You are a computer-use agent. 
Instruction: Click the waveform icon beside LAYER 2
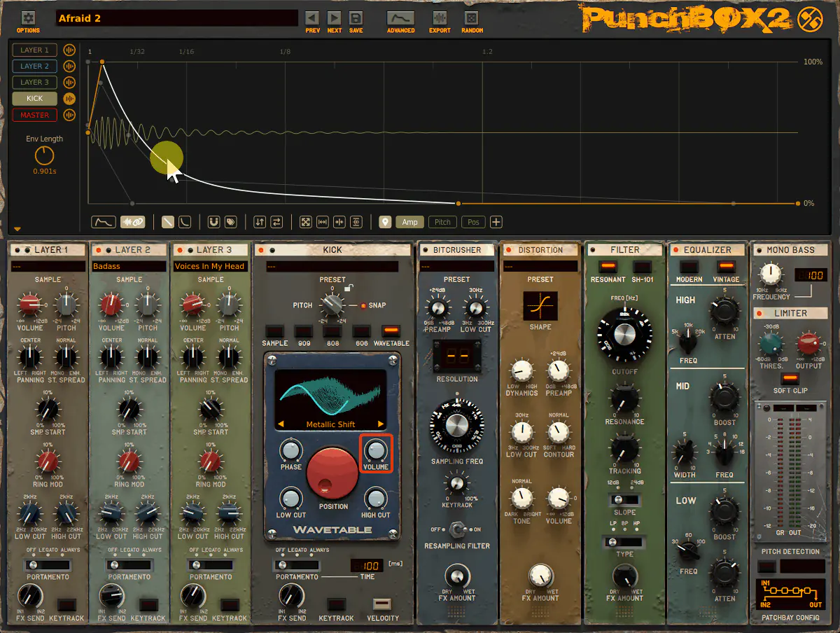click(69, 67)
